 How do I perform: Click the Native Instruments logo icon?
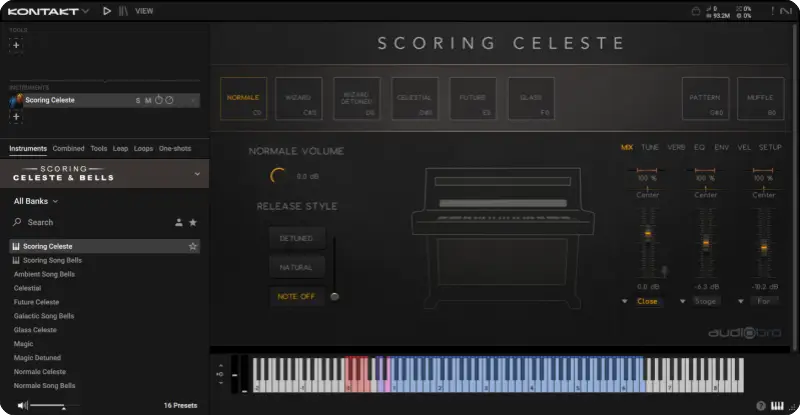785,11
